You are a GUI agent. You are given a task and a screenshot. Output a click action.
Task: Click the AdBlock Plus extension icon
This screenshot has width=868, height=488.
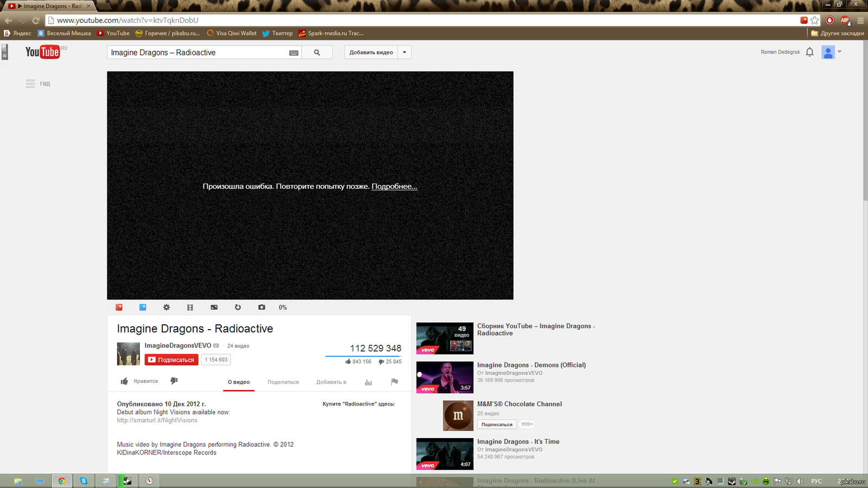click(845, 20)
